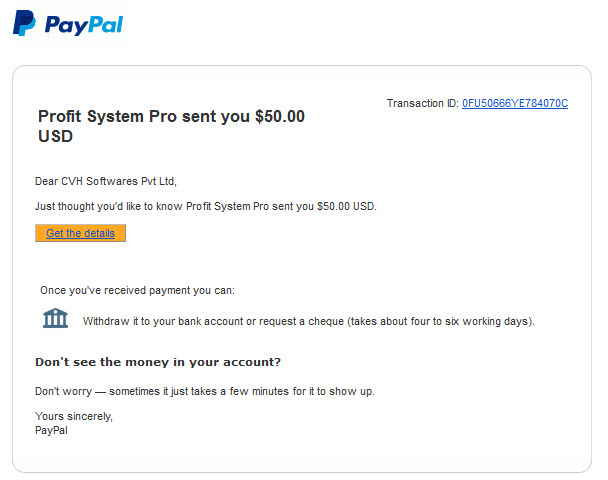Click the 'Yours sincerely,' closing line

coord(74,416)
